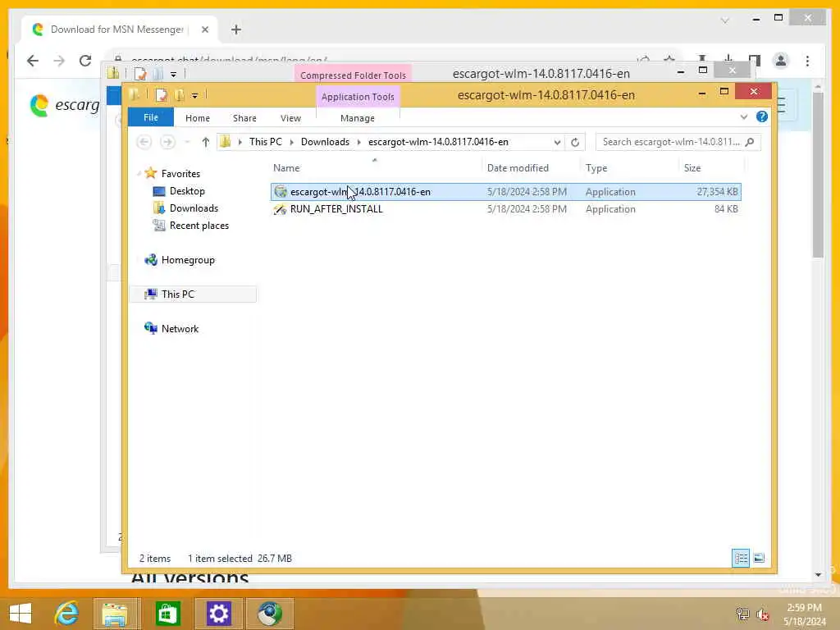Open Chrome profile avatar menu
The height and width of the screenshot is (630, 840).
[x=781, y=61]
